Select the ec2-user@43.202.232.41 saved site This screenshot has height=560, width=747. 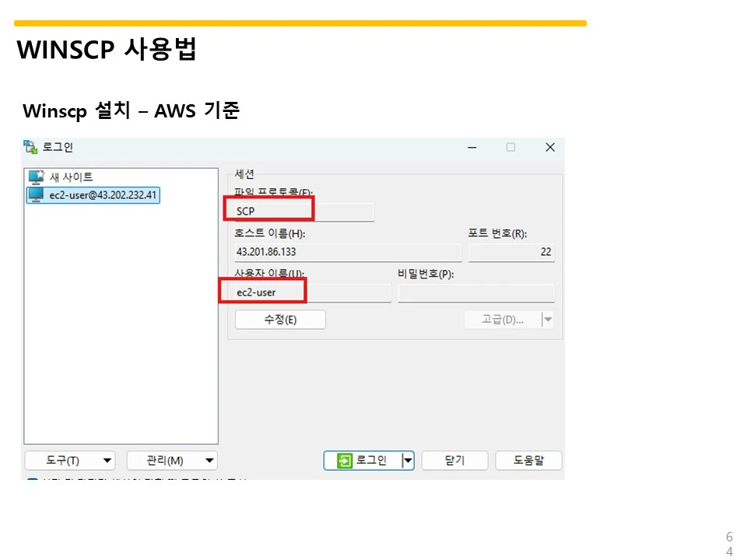tap(93, 195)
